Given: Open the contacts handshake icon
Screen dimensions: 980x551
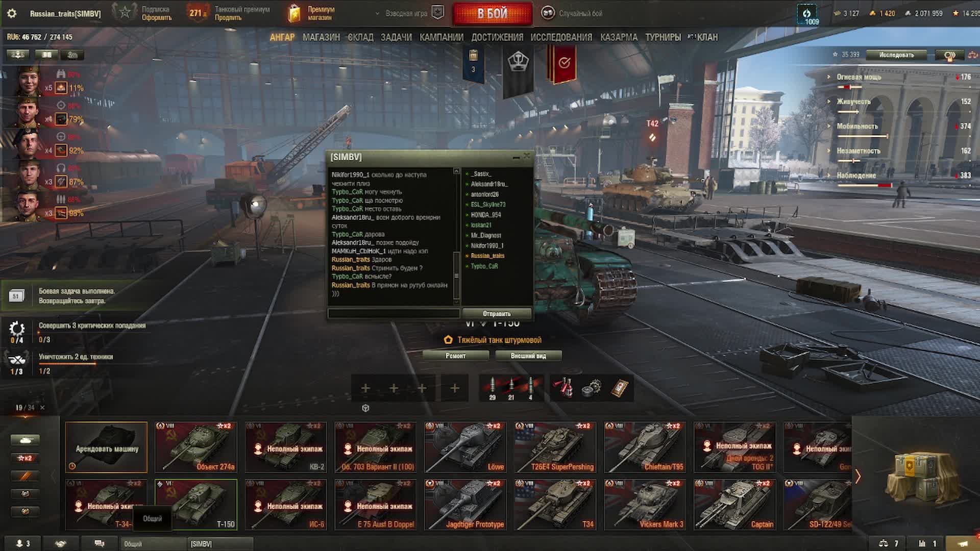Looking at the screenshot, I should [61, 544].
